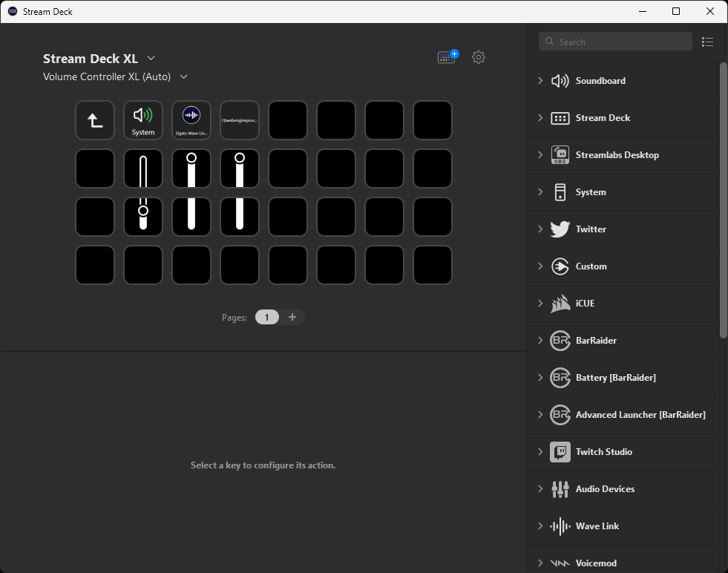Screen dimensions: 728x573
Task: Maximize the Stream Deck window
Action: coord(676,11)
